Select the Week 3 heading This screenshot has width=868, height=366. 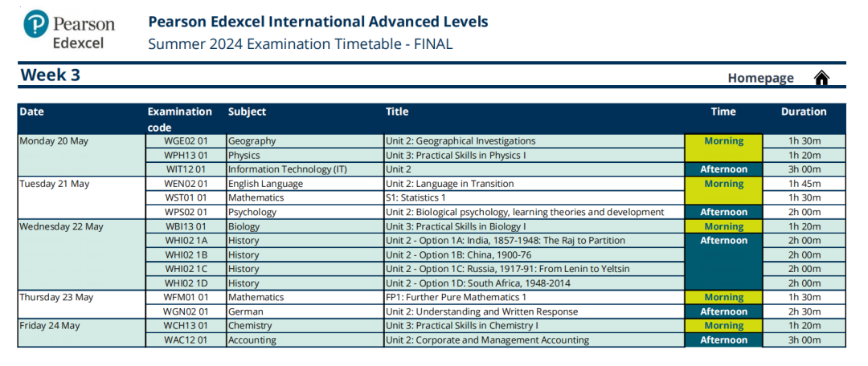tap(51, 75)
